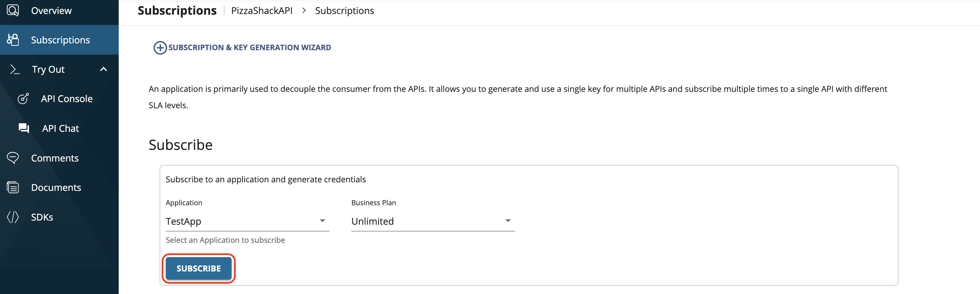Screen dimensions: 980x294
Task: Open the Documents sidebar item
Action: click(56, 187)
